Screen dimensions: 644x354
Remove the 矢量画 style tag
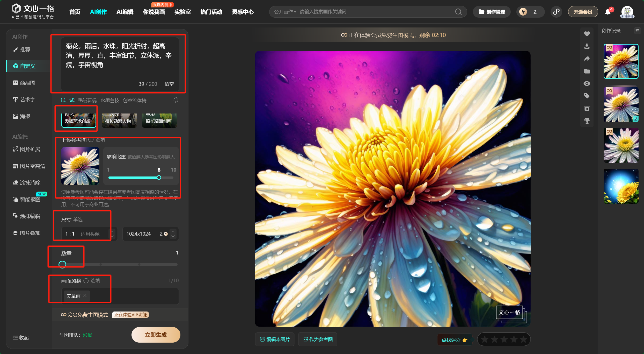point(85,295)
